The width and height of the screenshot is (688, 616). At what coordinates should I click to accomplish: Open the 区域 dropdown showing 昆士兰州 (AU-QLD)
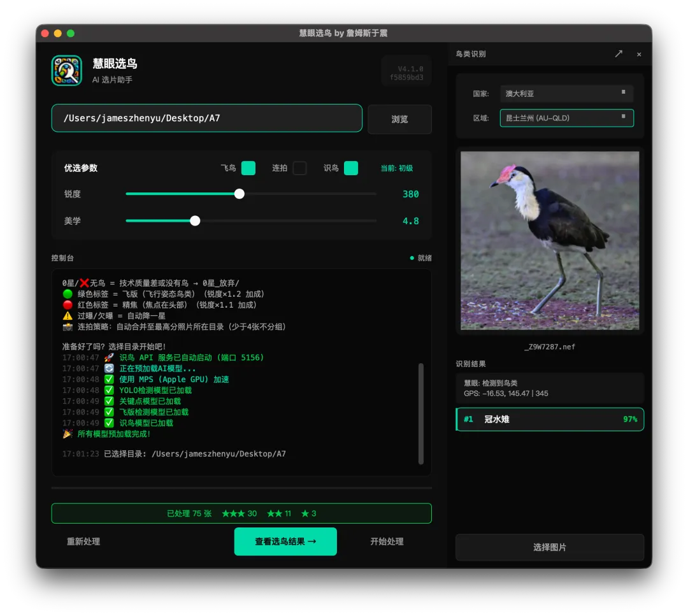pyautogui.click(x=566, y=118)
